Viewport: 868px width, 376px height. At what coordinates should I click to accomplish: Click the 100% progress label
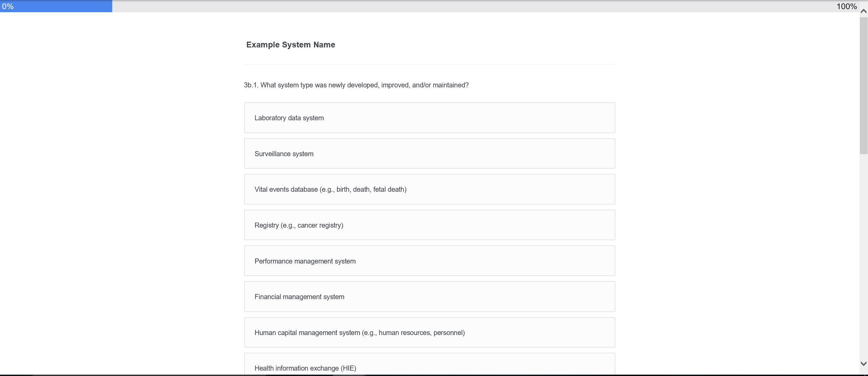coord(847,6)
